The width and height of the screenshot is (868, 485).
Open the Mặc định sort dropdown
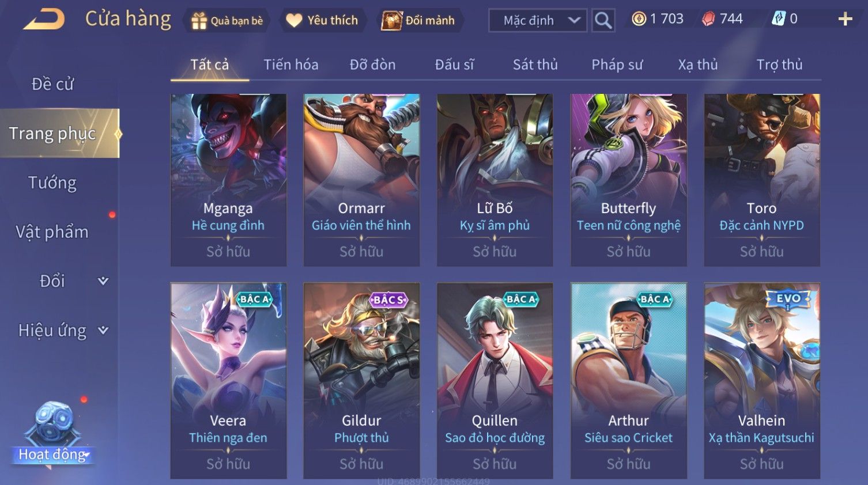click(538, 21)
